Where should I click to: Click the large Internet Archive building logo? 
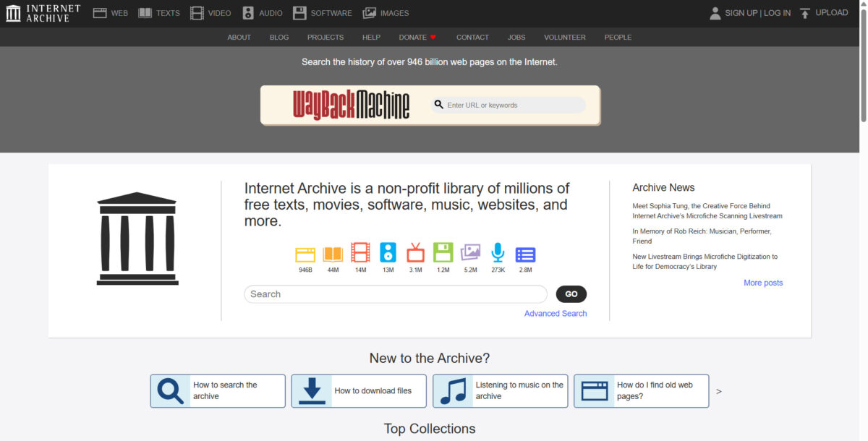point(137,239)
